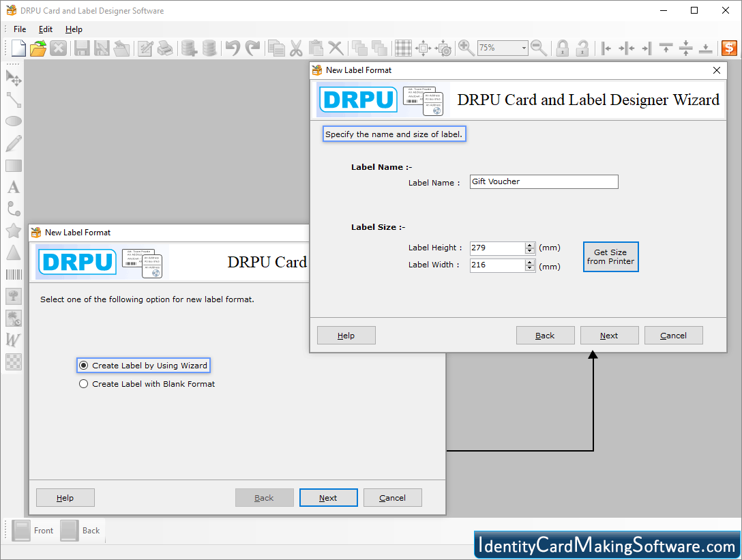The height and width of the screenshot is (560, 742).
Task: Click the Label Name text field
Action: [x=544, y=181]
